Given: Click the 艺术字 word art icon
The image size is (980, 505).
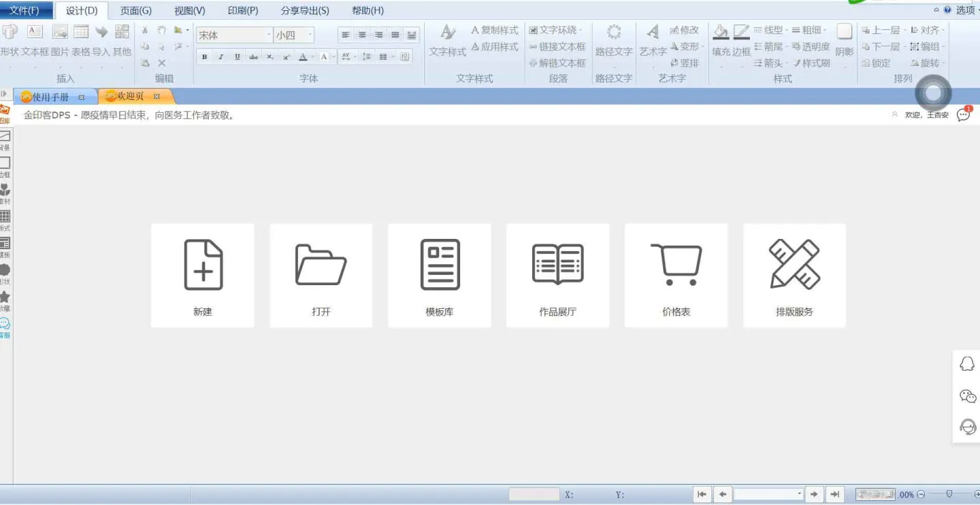Looking at the screenshot, I should 653,33.
